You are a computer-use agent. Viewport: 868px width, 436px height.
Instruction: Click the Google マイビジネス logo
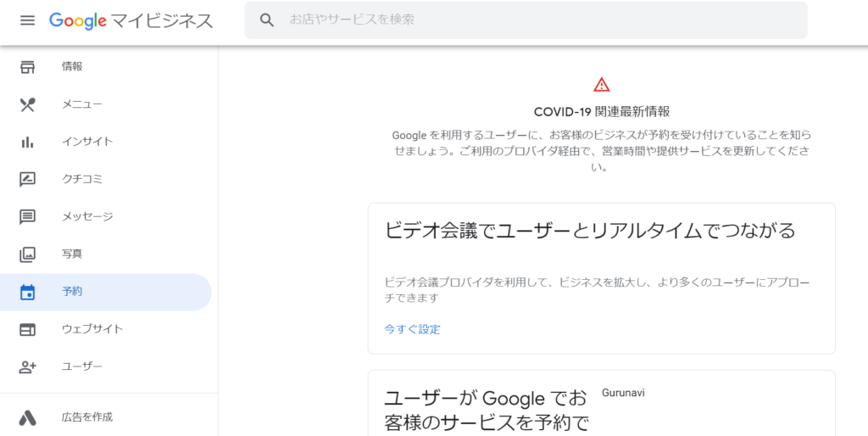point(131,20)
